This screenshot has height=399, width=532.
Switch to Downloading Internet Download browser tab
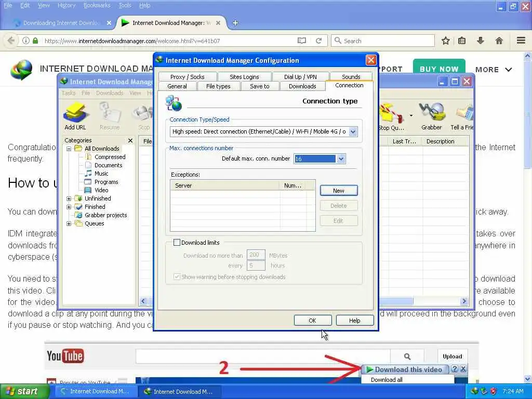(61, 23)
